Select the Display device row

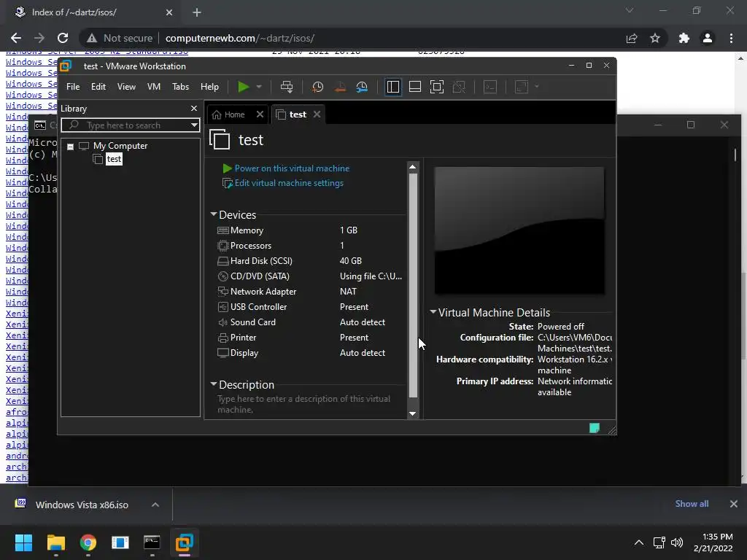click(309, 353)
